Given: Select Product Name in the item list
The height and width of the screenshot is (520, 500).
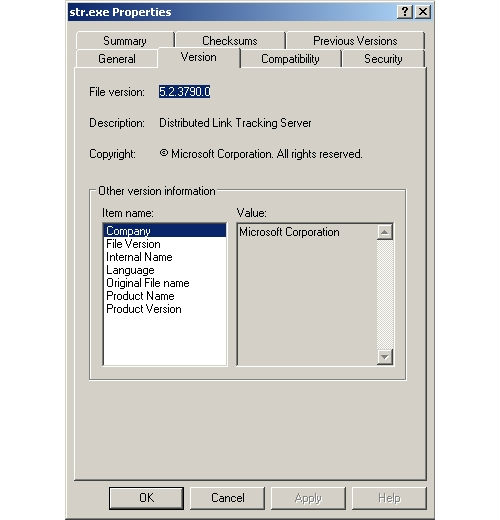Looking at the screenshot, I should [x=165, y=296].
